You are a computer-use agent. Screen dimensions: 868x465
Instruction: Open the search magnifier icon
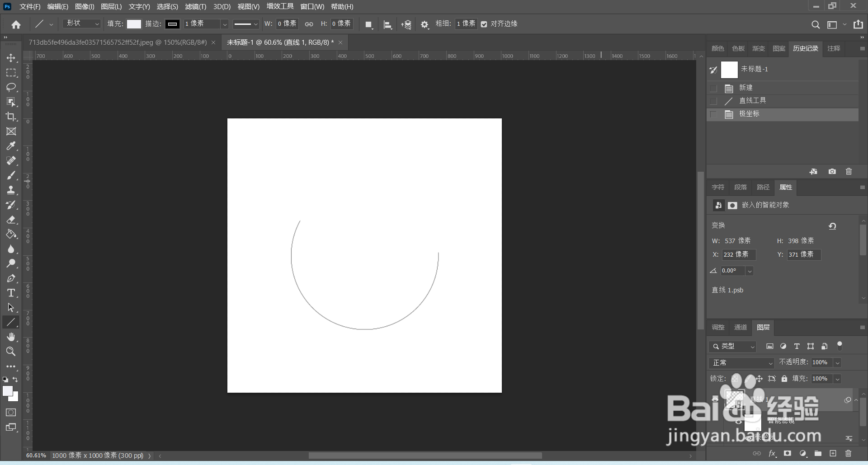816,25
